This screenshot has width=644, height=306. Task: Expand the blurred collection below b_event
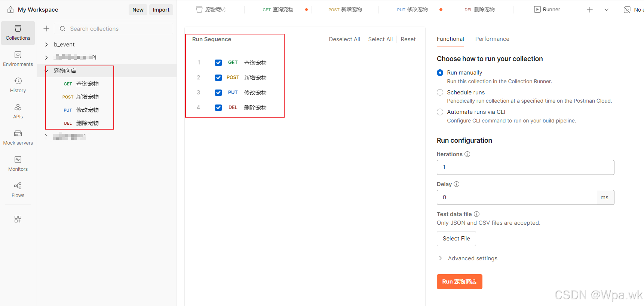46,58
